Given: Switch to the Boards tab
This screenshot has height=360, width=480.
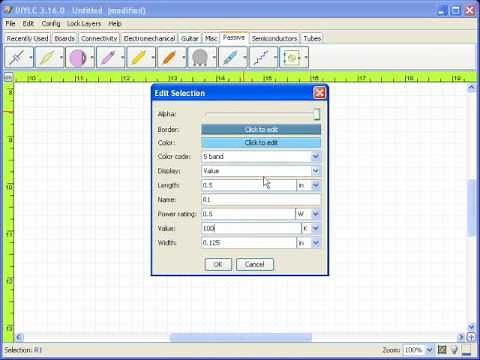Looking at the screenshot, I should pyautogui.click(x=65, y=38).
